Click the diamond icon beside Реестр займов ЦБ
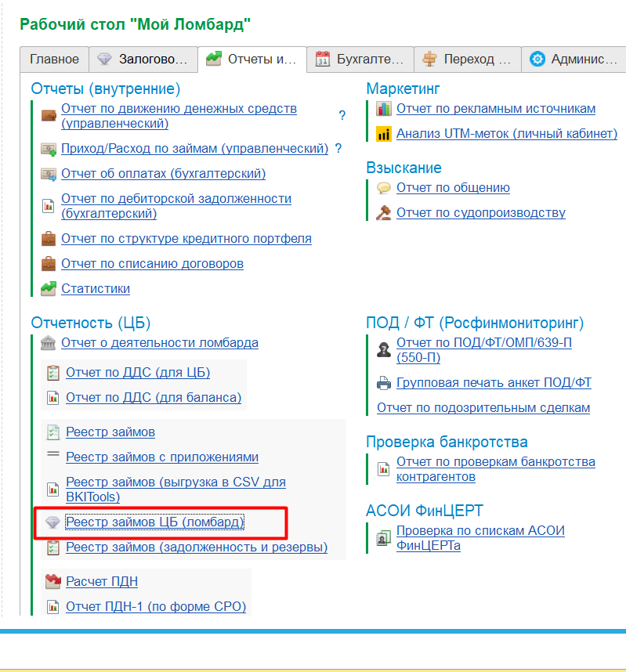The height and width of the screenshot is (672, 626). coord(52,522)
